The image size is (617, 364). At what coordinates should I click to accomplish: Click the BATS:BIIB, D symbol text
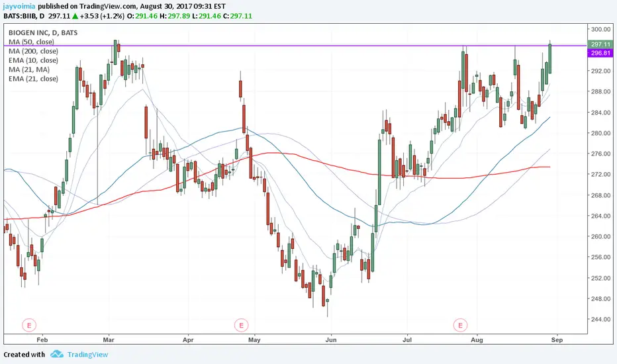pyautogui.click(x=24, y=16)
